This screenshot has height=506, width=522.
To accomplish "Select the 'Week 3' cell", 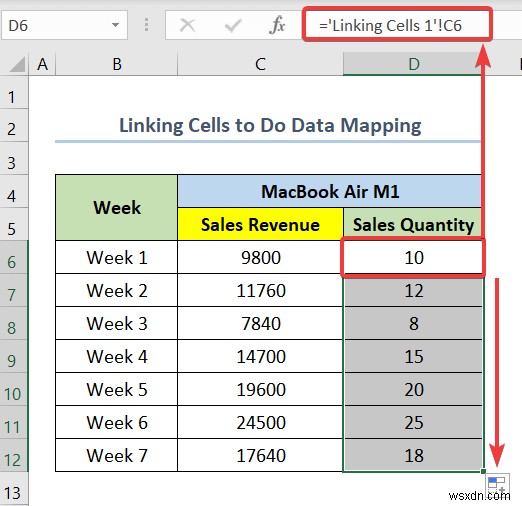I will (117, 323).
